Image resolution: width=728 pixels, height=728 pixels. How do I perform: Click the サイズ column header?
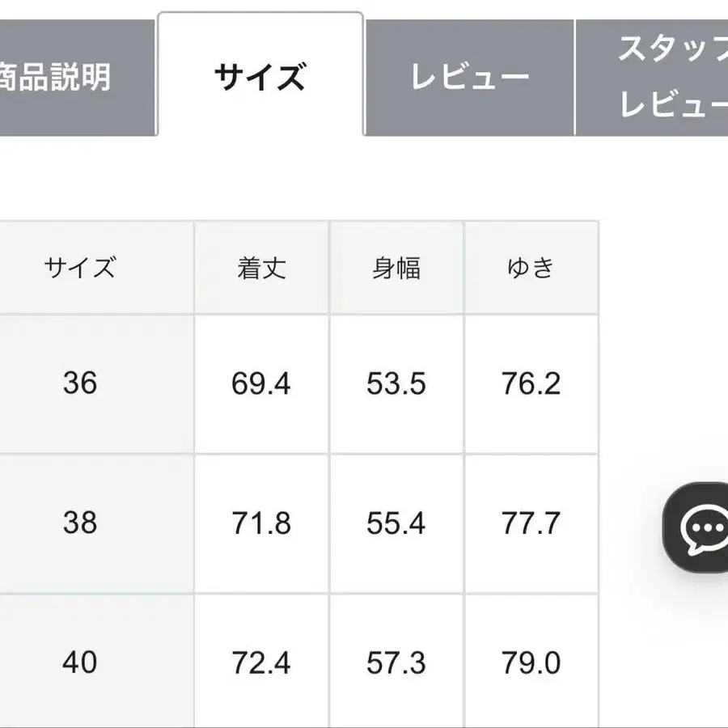click(80, 268)
